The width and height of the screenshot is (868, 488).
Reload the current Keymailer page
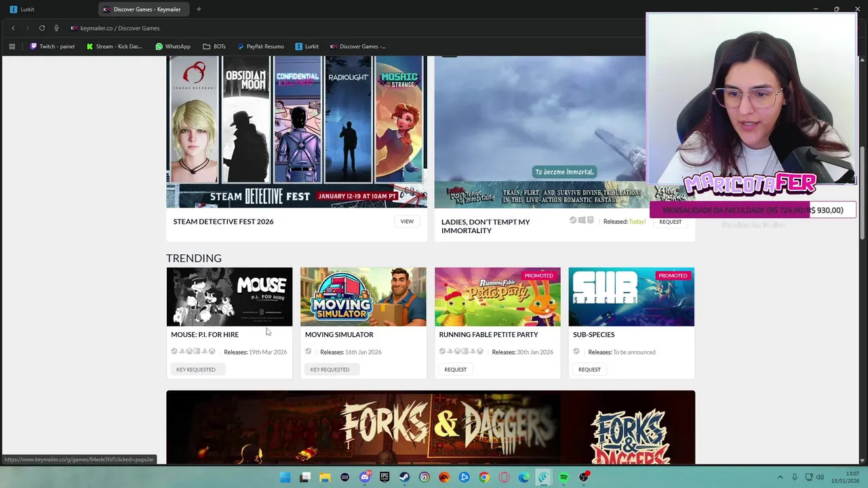click(42, 28)
